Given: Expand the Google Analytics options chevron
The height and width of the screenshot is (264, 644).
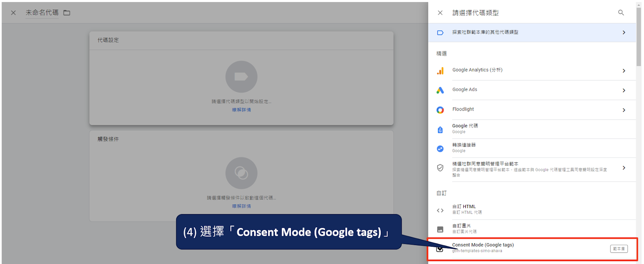Looking at the screenshot, I should pos(624,71).
